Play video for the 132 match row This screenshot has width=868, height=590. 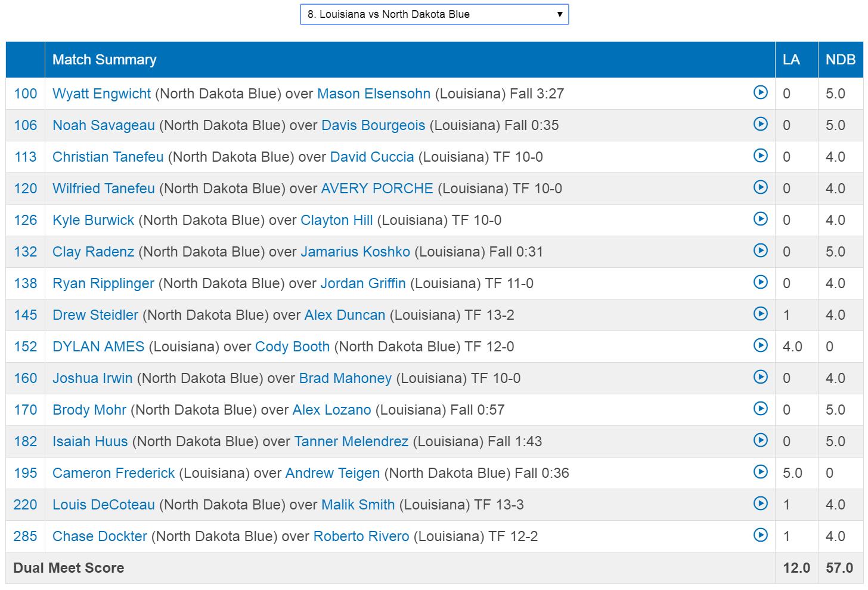761,251
